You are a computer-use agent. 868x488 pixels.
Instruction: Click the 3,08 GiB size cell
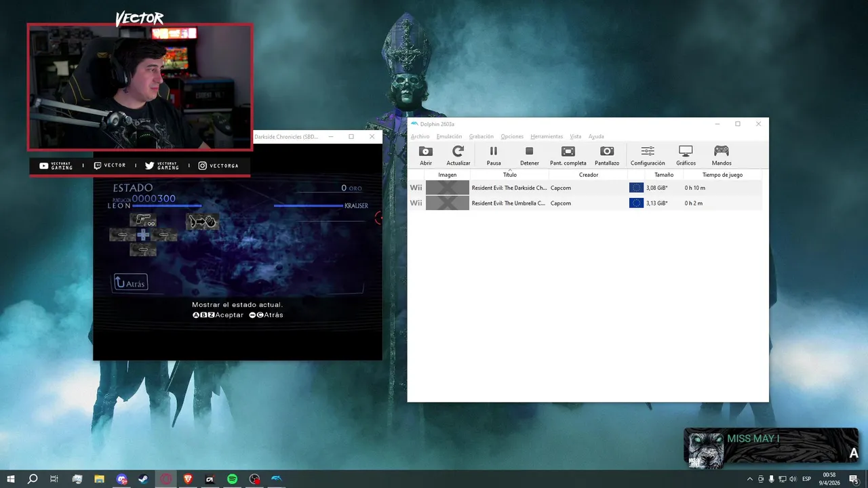tap(657, 188)
